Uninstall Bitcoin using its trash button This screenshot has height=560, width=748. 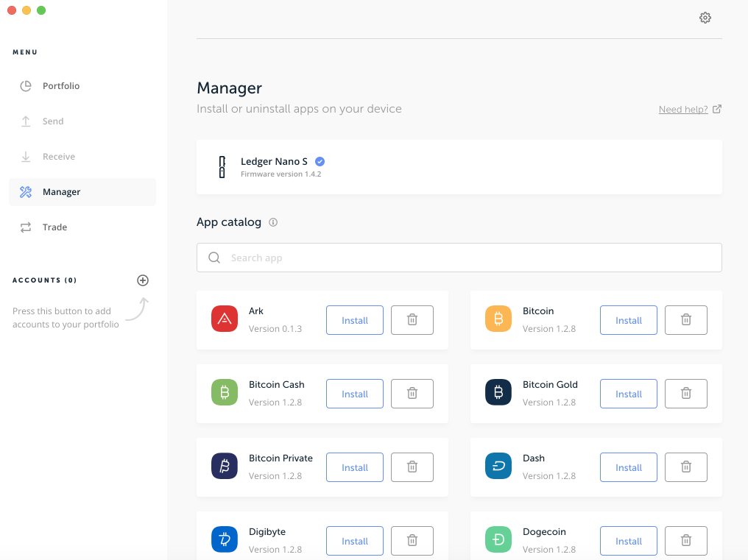(x=686, y=320)
